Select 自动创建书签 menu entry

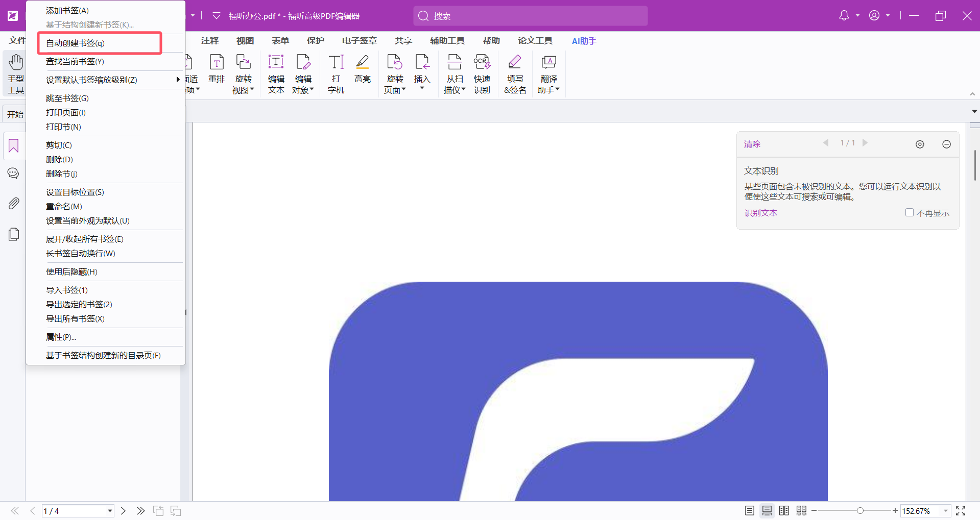(x=75, y=43)
